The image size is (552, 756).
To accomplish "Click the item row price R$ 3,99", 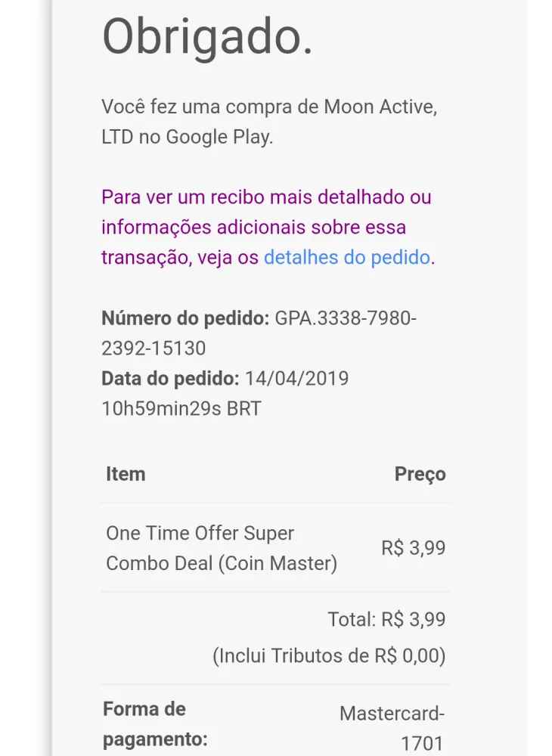I will [413, 548].
